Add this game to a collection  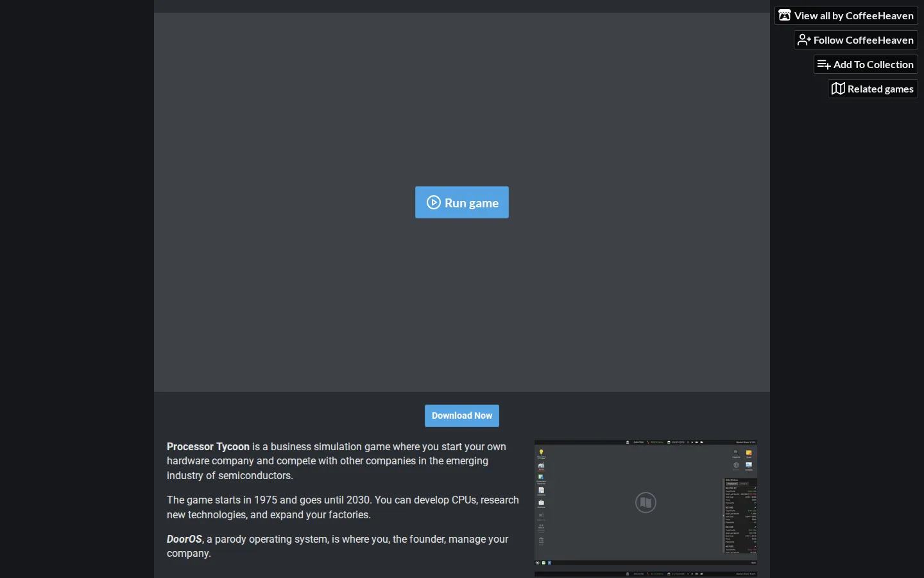[866, 64]
